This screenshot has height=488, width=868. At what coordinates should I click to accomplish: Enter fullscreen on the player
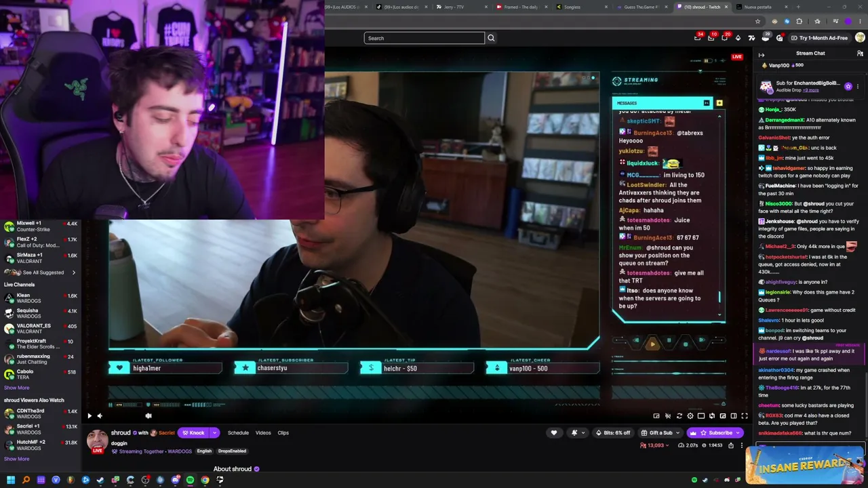745,415
